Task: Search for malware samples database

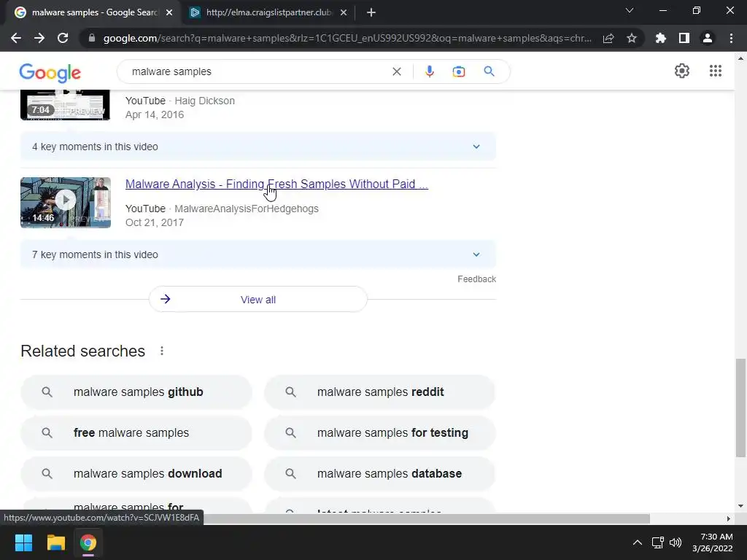Action: pyautogui.click(x=379, y=474)
